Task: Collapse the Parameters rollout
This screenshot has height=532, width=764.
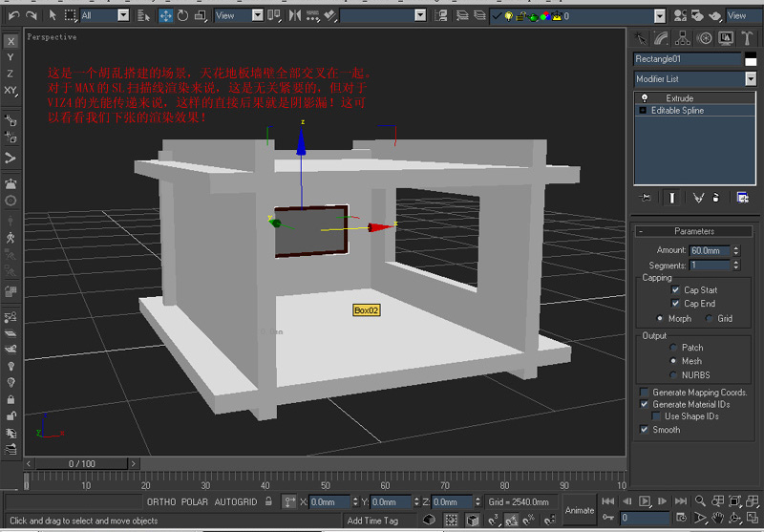Action: (694, 231)
